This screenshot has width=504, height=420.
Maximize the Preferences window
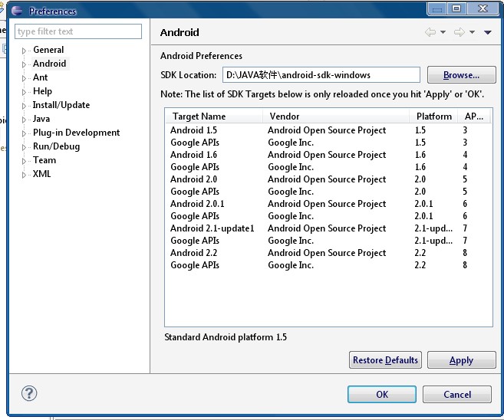click(456, 8)
